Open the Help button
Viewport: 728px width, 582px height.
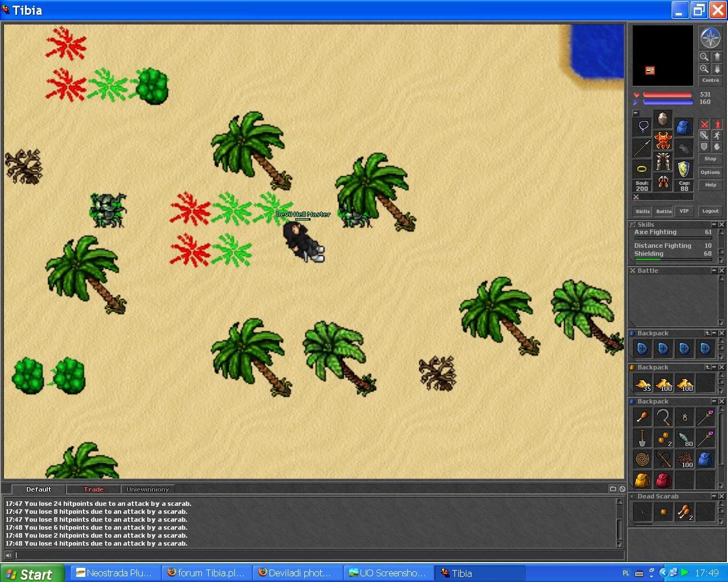coord(710,185)
